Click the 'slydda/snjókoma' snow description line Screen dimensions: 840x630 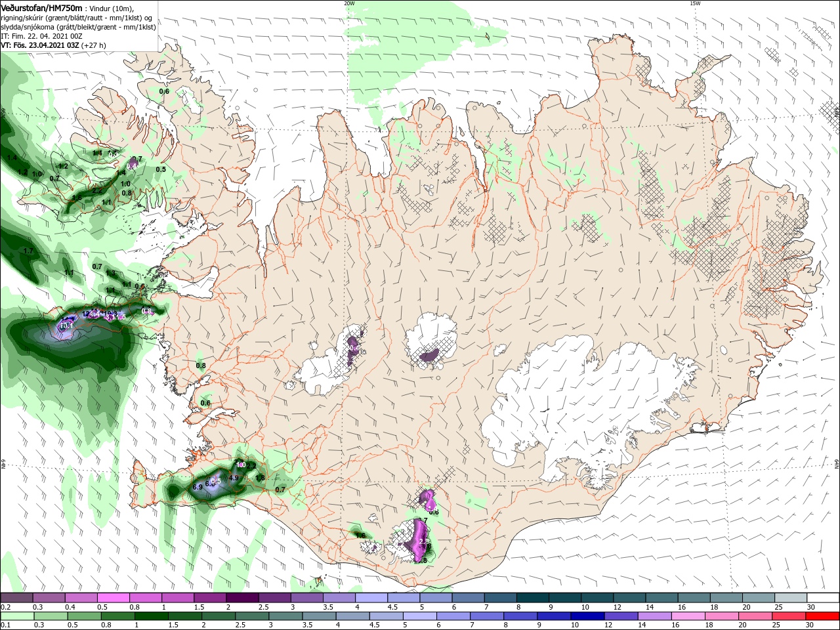pyautogui.click(x=79, y=27)
